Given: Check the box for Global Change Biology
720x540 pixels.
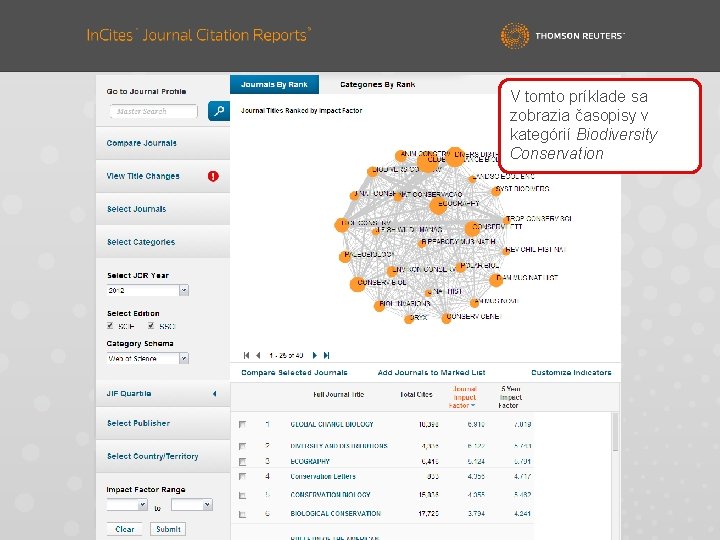Looking at the screenshot, I should (x=242, y=425).
